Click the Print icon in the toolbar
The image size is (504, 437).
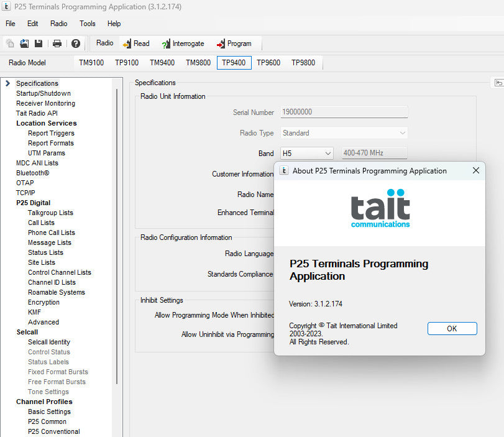(57, 43)
